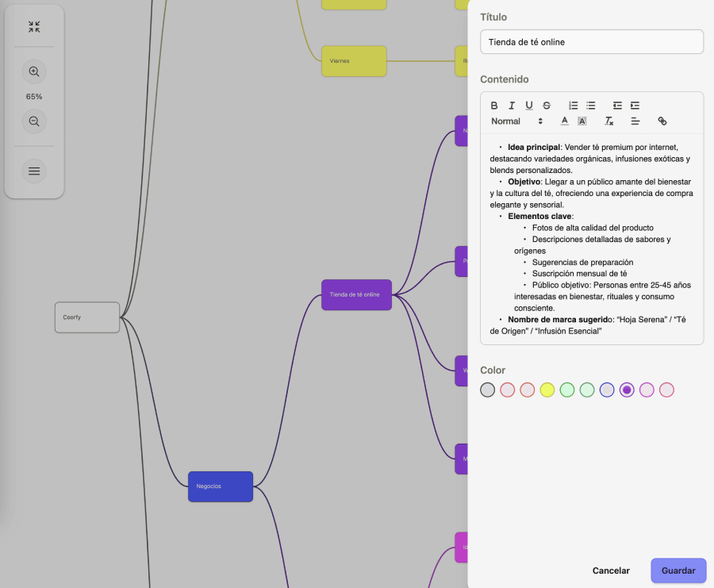This screenshot has height=588, width=714.
Task: Toggle strikethrough formatting
Action: (547, 106)
